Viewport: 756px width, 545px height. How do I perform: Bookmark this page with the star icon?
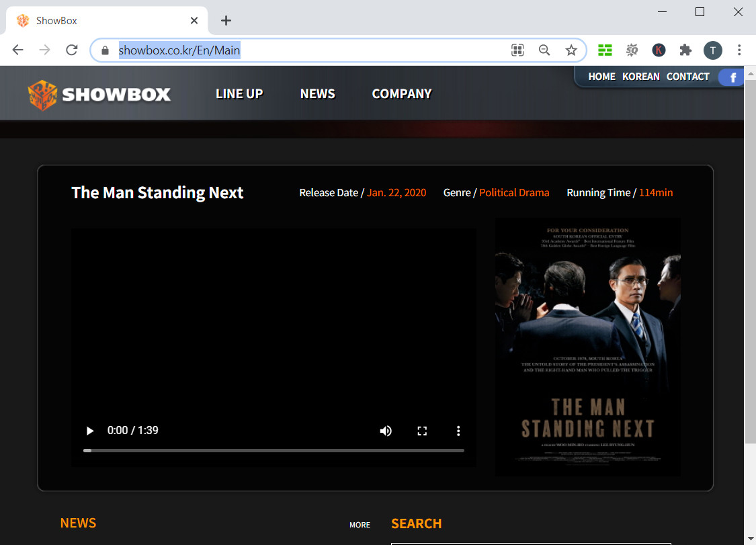click(572, 50)
